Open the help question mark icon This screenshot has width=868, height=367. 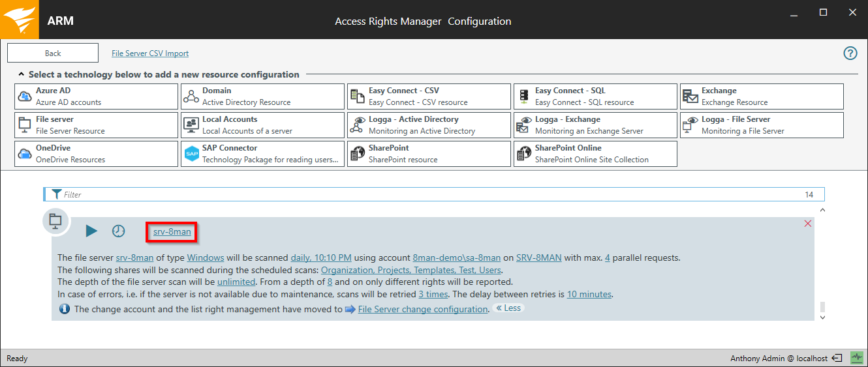850,53
